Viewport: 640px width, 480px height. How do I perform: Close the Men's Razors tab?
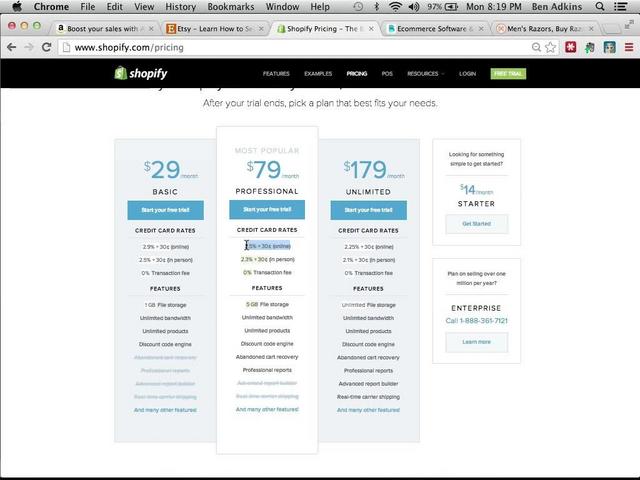point(591,29)
